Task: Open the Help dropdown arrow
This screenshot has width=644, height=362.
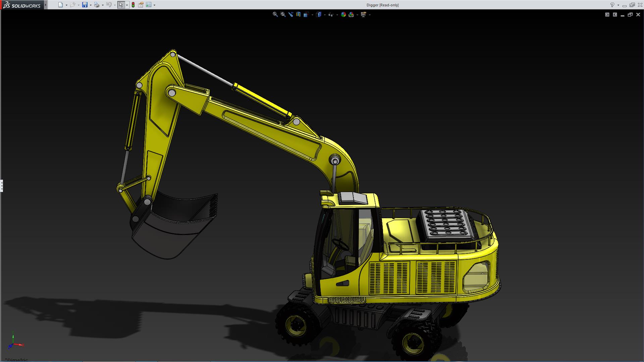Action: [x=618, y=5]
